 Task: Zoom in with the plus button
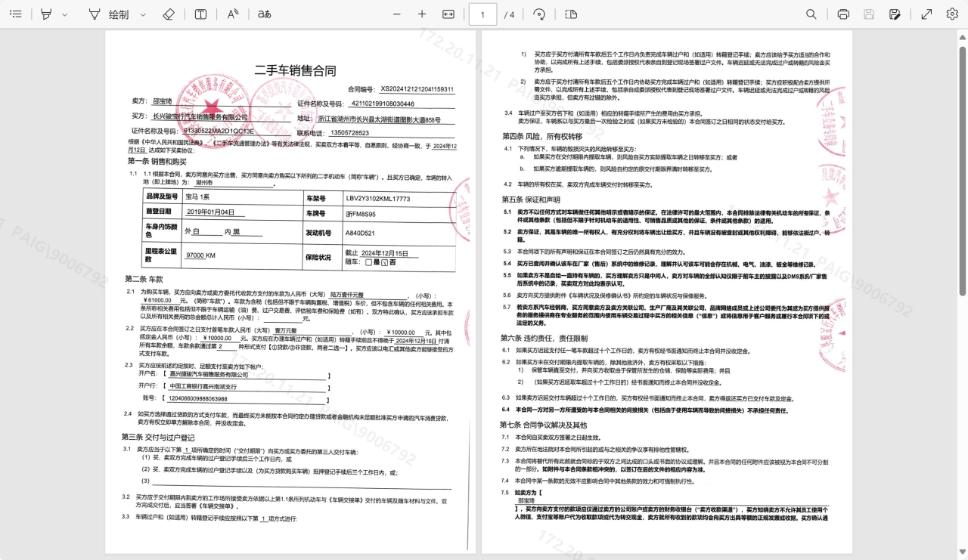click(422, 14)
